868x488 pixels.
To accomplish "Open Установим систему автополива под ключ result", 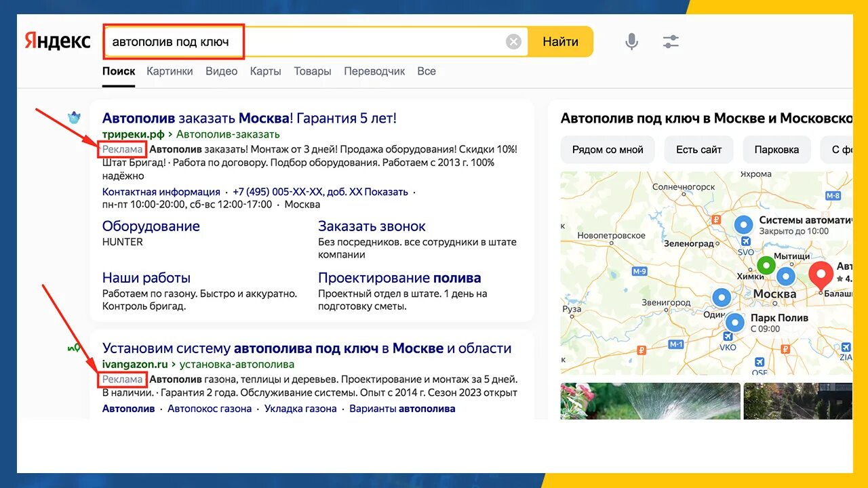I will click(307, 348).
